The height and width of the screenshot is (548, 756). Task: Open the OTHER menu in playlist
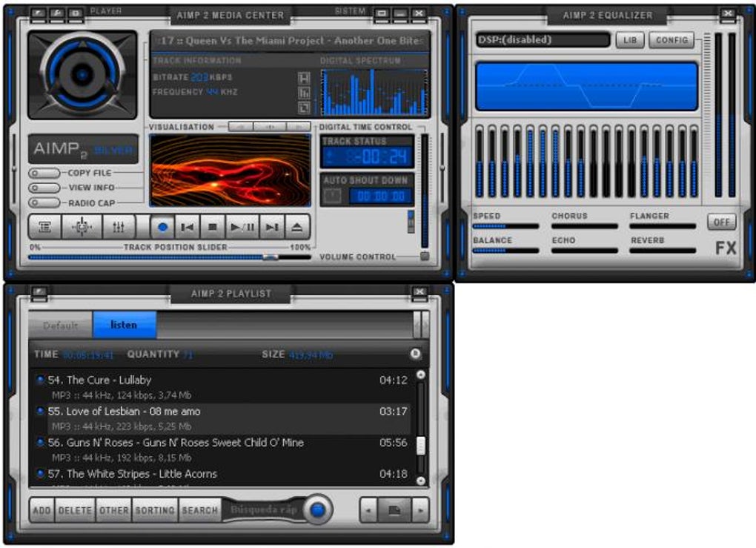pos(114,510)
